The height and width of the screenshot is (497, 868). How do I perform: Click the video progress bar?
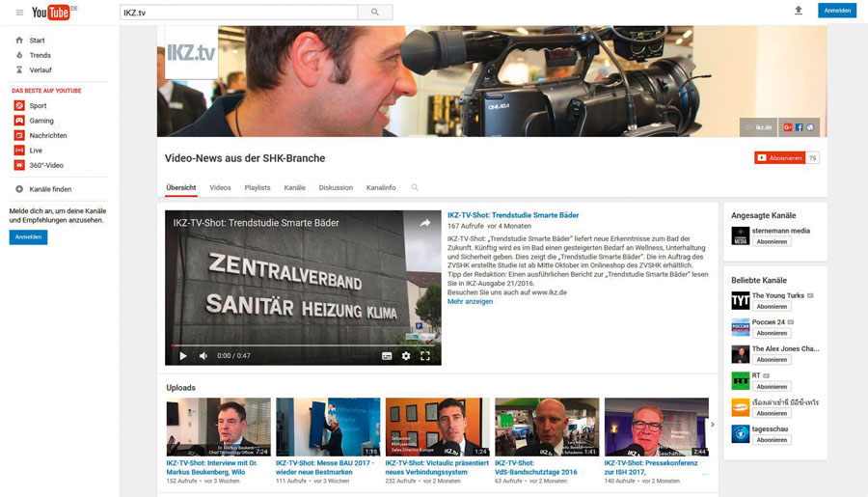pos(304,345)
